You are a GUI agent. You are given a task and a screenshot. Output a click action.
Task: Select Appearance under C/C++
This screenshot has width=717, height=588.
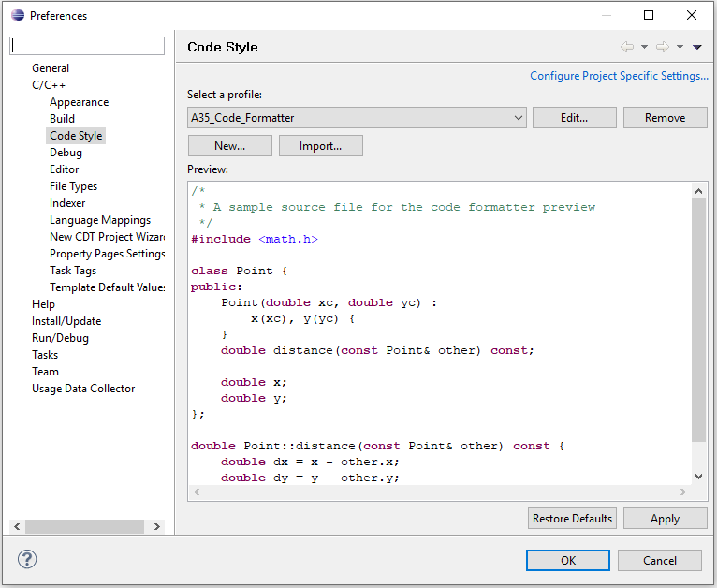click(80, 102)
